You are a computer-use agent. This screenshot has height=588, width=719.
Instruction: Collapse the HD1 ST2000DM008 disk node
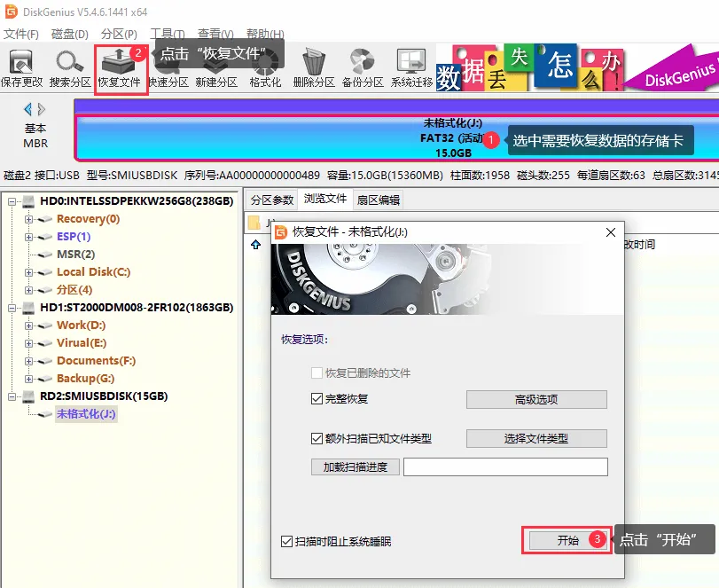pyautogui.click(x=12, y=308)
